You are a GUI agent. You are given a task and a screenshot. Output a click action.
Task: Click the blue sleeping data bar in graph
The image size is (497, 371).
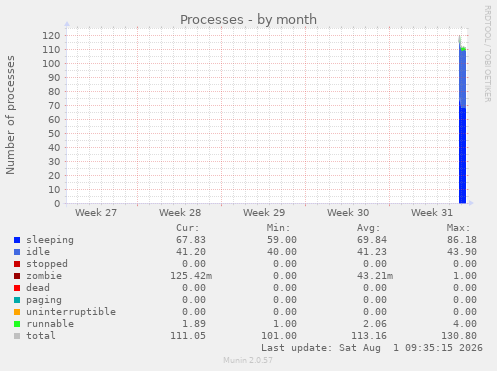(462, 155)
